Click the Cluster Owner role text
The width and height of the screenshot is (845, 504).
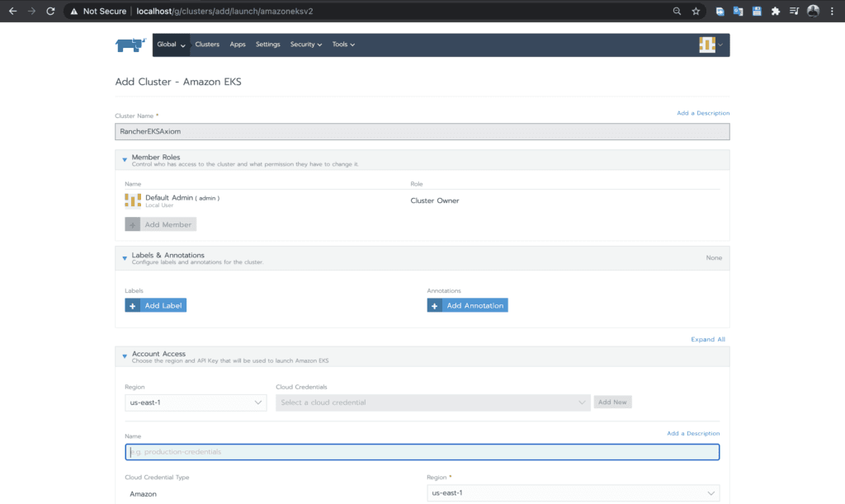click(435, 200)
